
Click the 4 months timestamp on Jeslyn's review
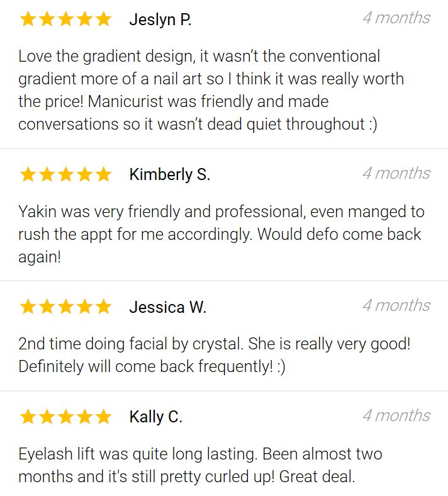click(x=396, y=18)
